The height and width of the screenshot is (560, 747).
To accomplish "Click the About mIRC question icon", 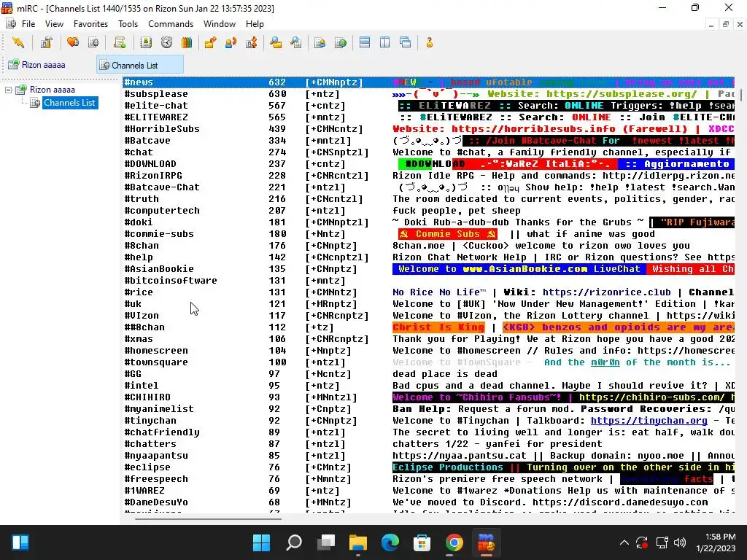I will (x=429, y=43).
